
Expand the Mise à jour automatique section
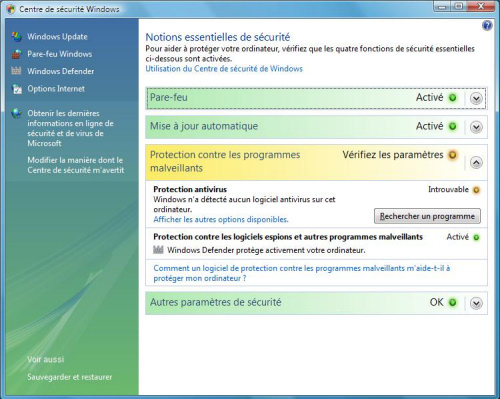coord(476,127)
